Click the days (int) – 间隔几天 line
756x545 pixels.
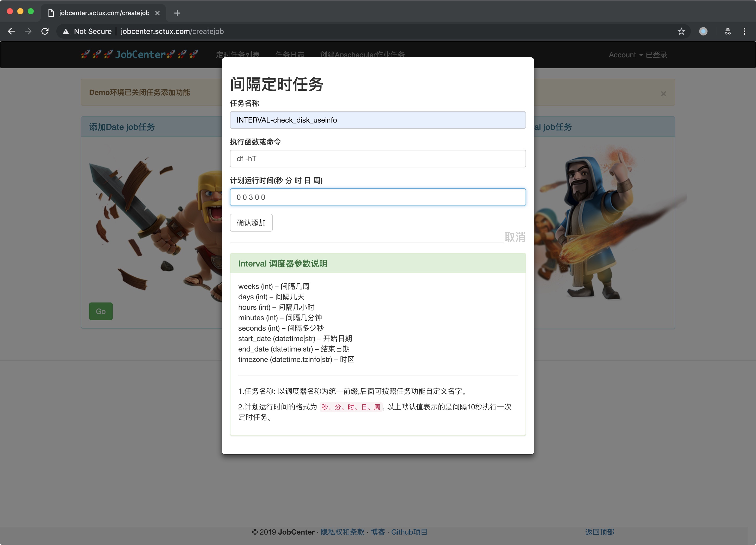pyautogui.click(x=271, y=297)
